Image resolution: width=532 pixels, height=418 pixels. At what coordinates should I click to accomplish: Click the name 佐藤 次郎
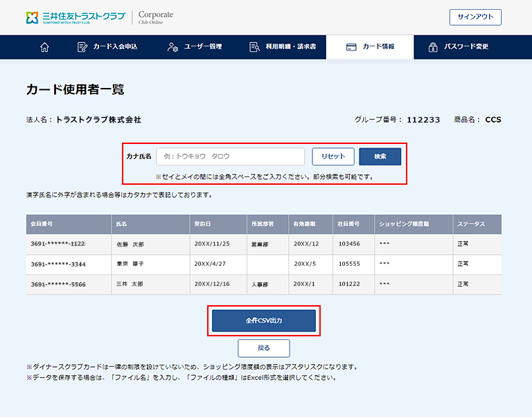pyautogui.click(x=130, y=244)
